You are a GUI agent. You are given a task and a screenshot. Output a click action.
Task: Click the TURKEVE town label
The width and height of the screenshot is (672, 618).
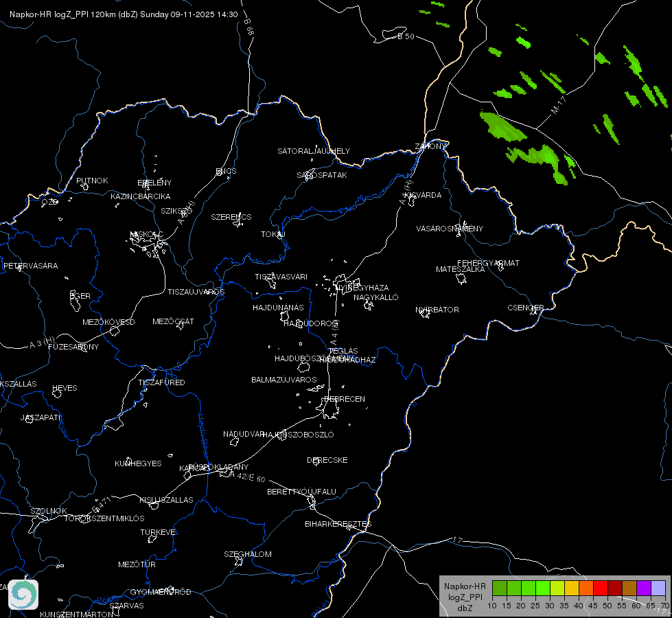point(159,531)
